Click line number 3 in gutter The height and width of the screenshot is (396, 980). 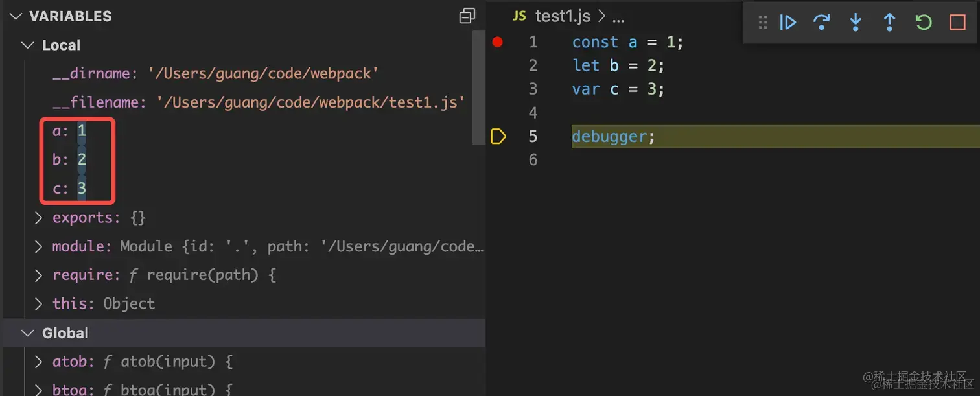[533, 89]
